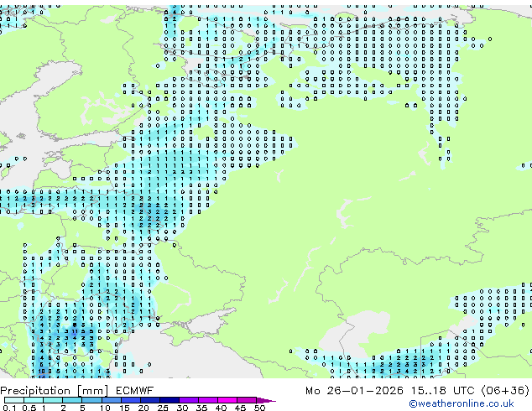Click the legend value label '0.5'
Image resolution: width=532 pixels, height=411 pixels.
click(29, 408)
